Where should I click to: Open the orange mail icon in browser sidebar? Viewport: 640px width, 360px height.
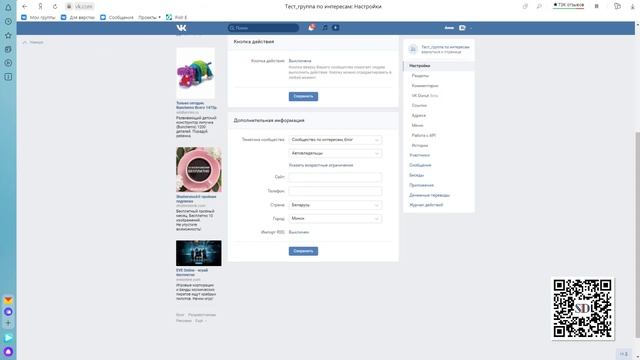(x=8, y=300)
